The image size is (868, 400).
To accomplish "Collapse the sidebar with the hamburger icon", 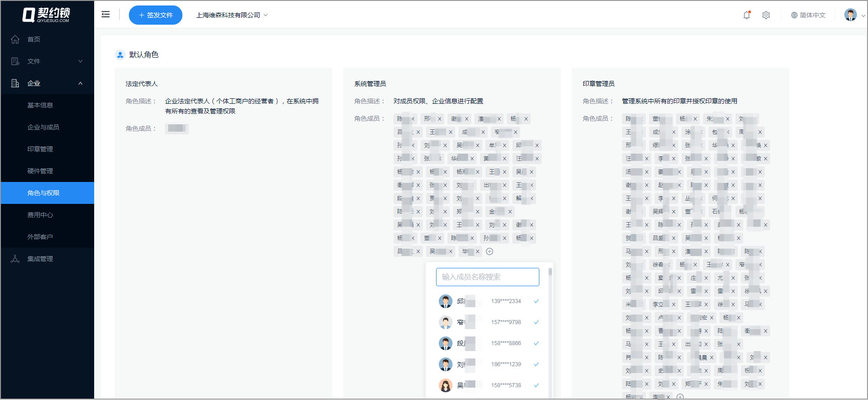I will 106,15.
